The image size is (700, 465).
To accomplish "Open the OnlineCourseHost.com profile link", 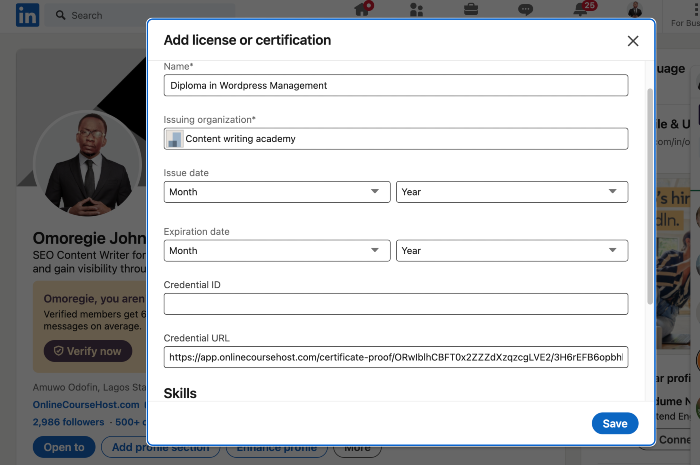I will click(x=86, y=405).
